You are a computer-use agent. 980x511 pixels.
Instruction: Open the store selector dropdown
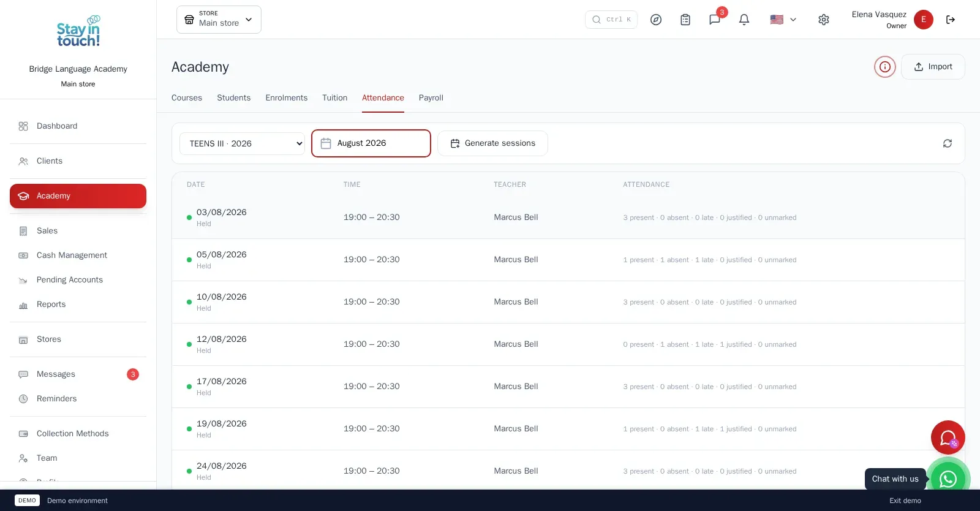pos(219,20)
